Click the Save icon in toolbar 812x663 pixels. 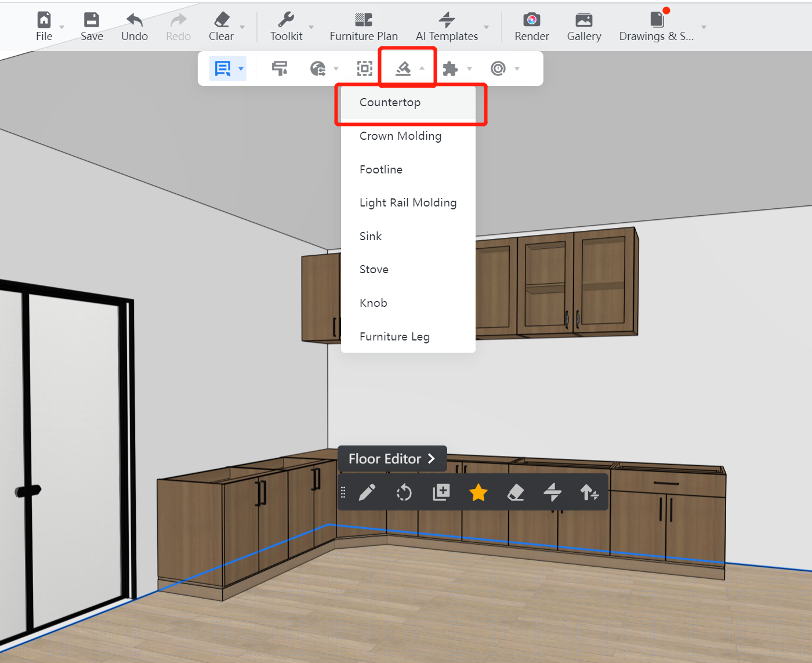[x=92, y=27]
